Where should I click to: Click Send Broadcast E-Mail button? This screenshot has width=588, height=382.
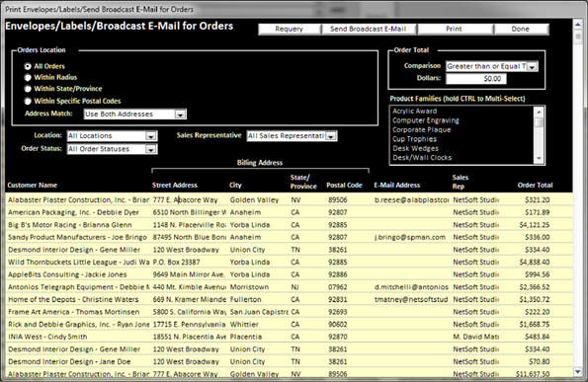click(x=369, y=30)
